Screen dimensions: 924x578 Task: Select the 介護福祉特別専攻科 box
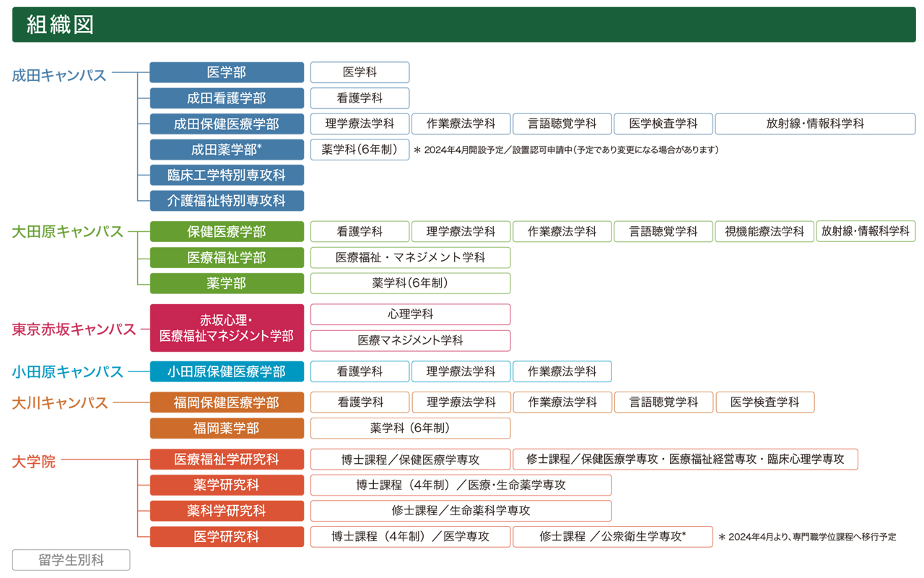[x=227, y=201]
